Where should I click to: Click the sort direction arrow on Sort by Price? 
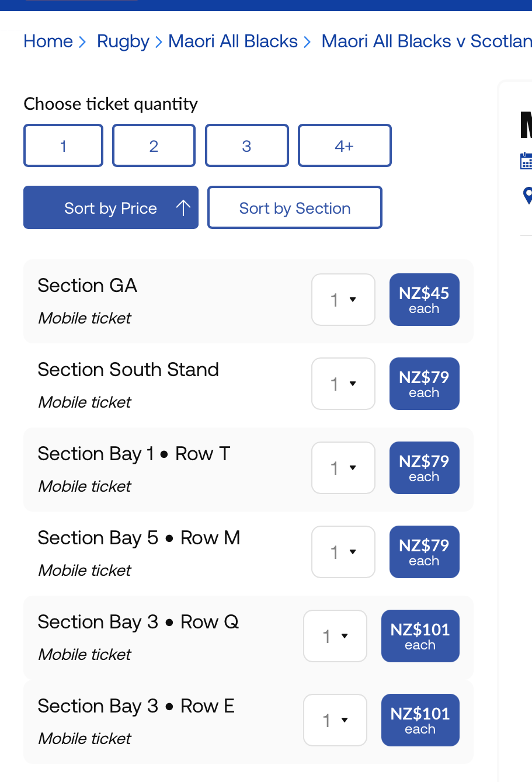(183, 208)
